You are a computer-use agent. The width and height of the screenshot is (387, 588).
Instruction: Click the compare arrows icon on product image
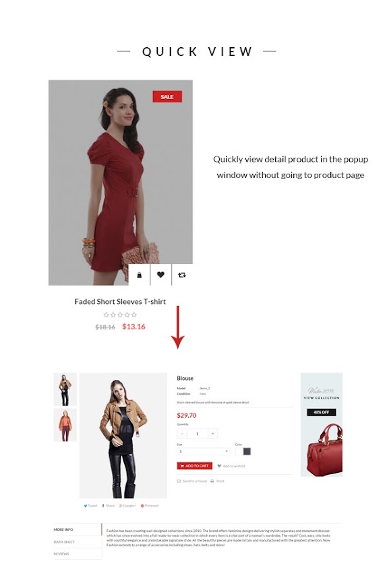pyautogui.click(x=182, y=275)
